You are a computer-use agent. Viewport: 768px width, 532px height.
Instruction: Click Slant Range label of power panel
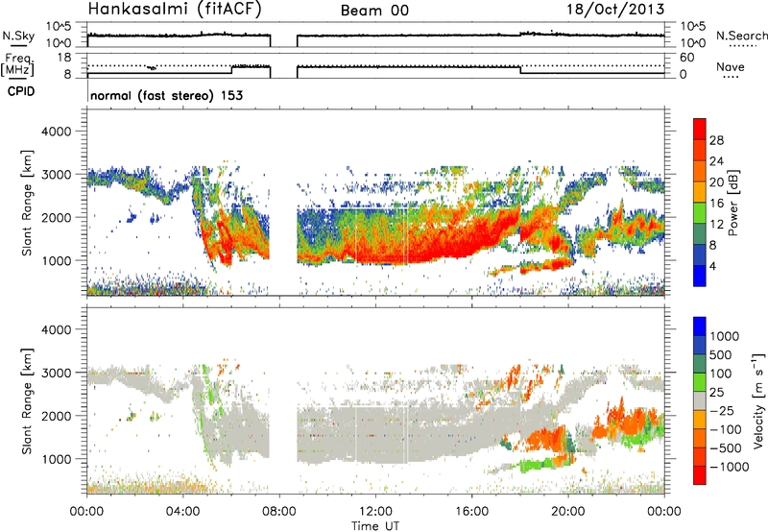[27, 203]
